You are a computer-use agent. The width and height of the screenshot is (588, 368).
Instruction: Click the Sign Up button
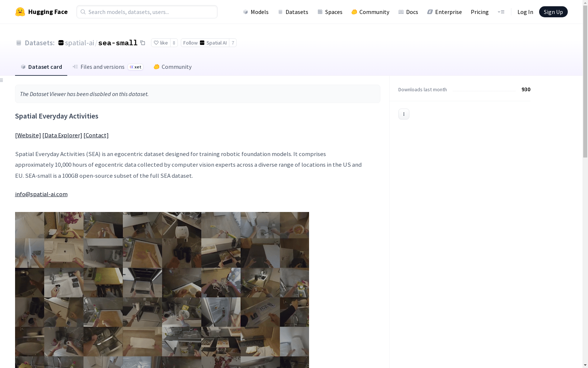click(553, 12)
